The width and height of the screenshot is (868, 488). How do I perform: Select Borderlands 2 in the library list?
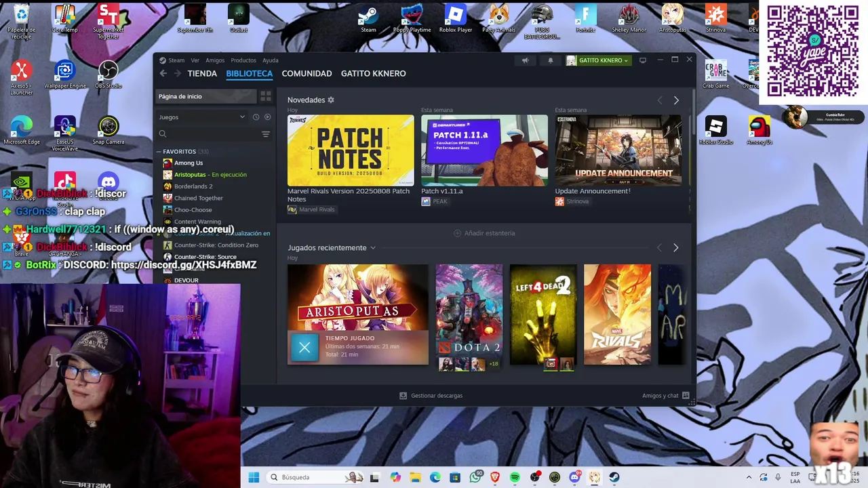click(x=193, y=186)
